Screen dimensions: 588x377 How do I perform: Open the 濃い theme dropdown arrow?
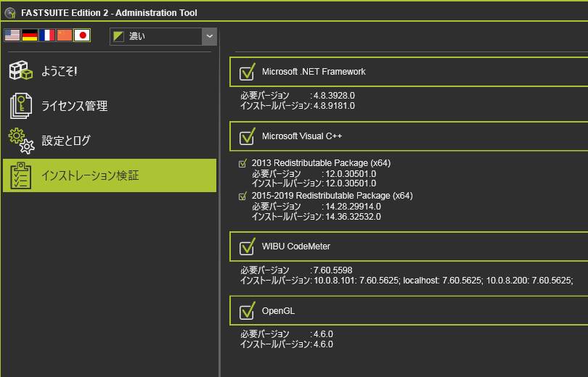pyautogui.click(x=209, y=36)
